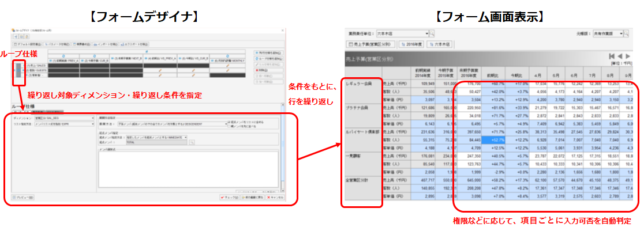Image resolution: width=644 pixels, height=227 pixels.
Task: Open the ディメンション SAL_SEG dropdown
Action: 63,118
